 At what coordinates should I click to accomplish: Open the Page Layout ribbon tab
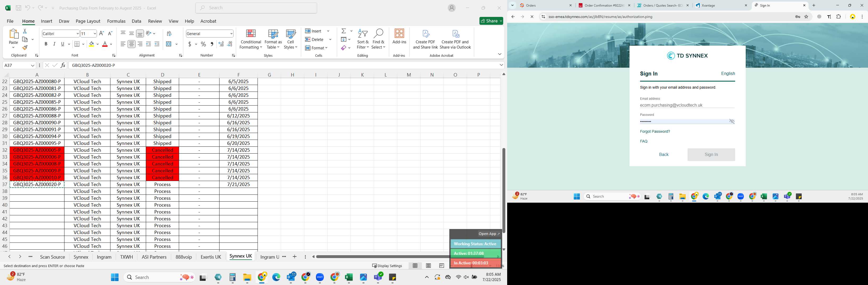tap(88, 21)
